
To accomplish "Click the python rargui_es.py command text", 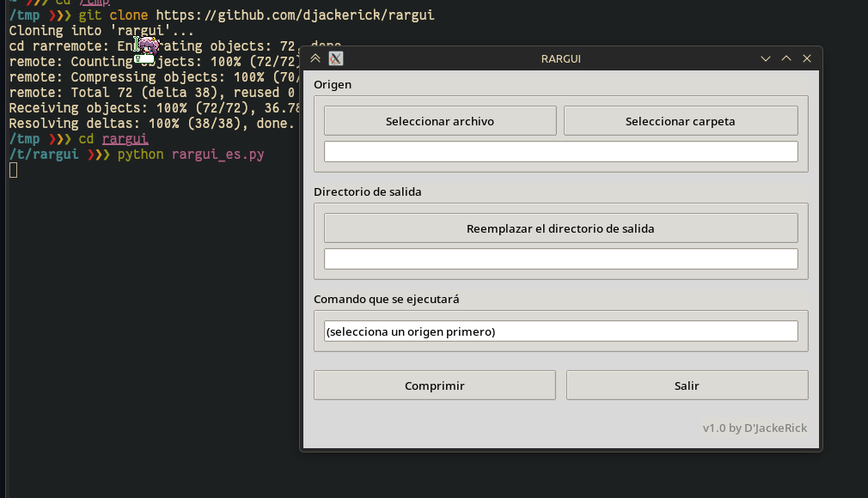I will [x=191, y=155].
